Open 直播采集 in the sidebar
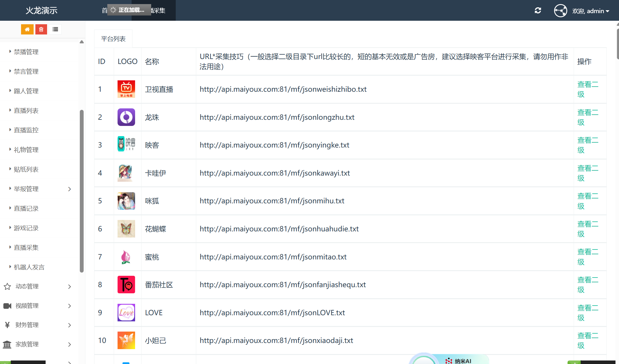Viewport: 619px width, 364px height. 26,248
